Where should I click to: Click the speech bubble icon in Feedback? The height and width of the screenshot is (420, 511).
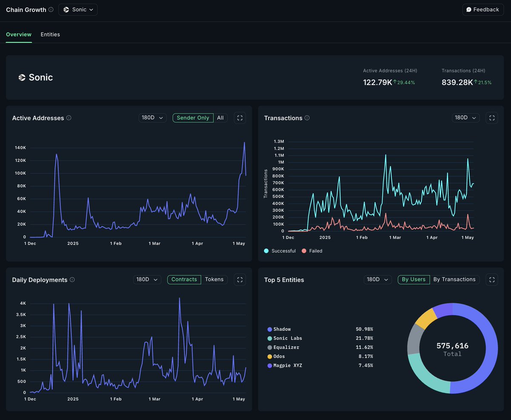coord(469,9)
